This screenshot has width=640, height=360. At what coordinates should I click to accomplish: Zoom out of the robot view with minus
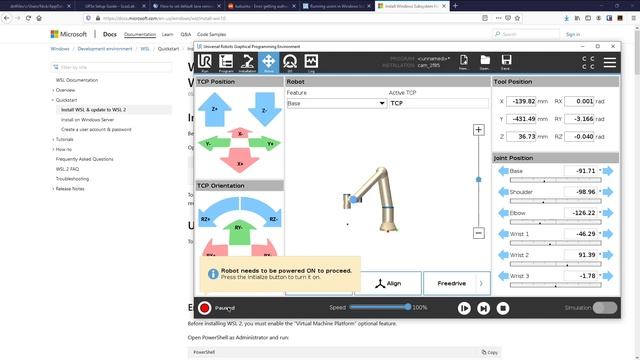click(x=479, y=233)
